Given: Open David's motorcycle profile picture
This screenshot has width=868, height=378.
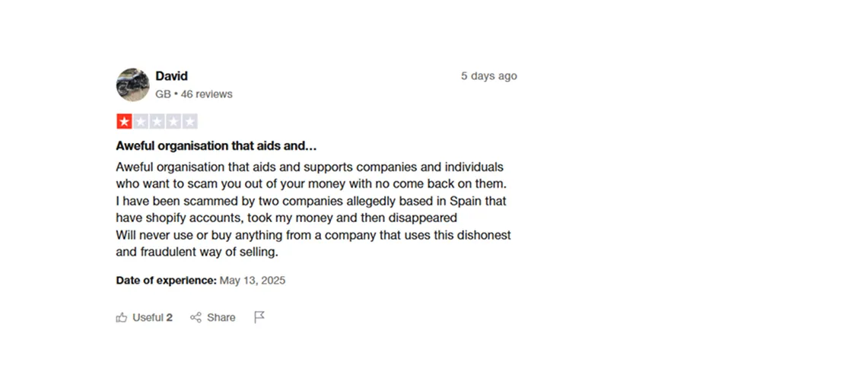Looking at the screenshot, I should tap(132, 84).
